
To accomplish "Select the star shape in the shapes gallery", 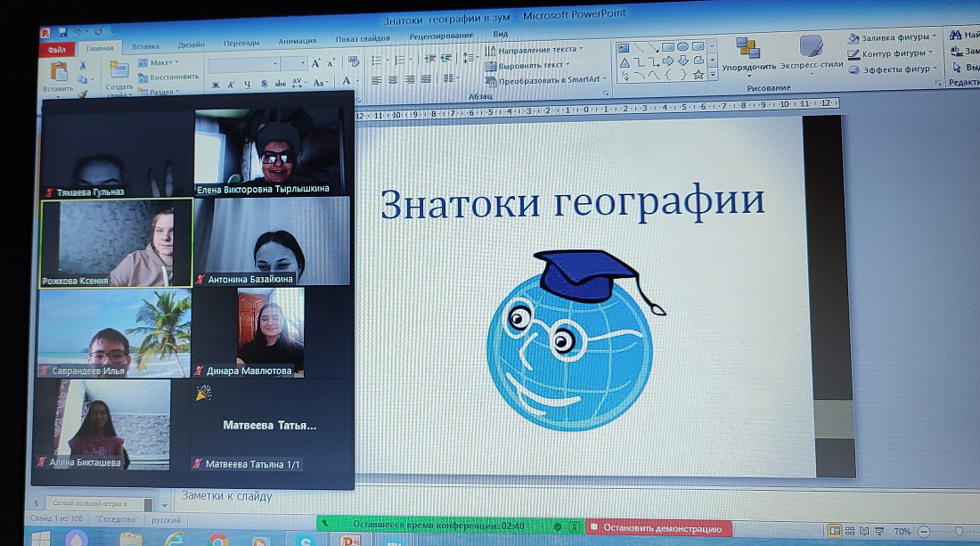I will [x=698, y=75].
